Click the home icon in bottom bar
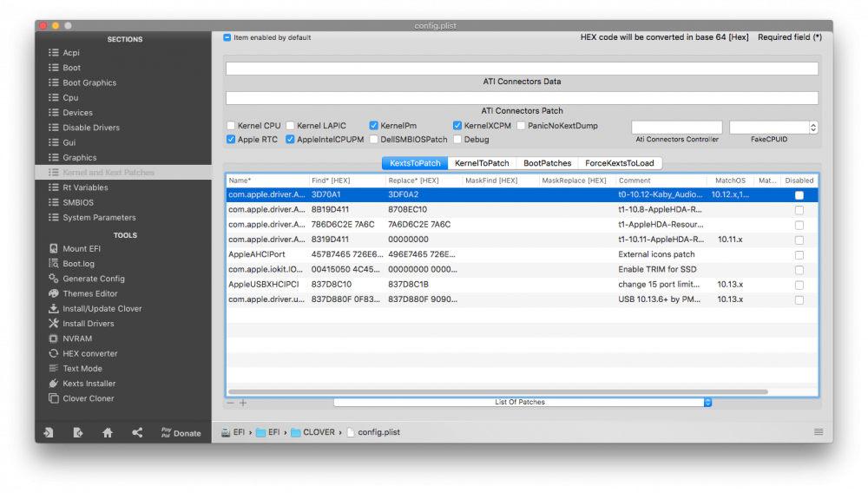Screen dimensions: 868x493 tap(108, 433)
